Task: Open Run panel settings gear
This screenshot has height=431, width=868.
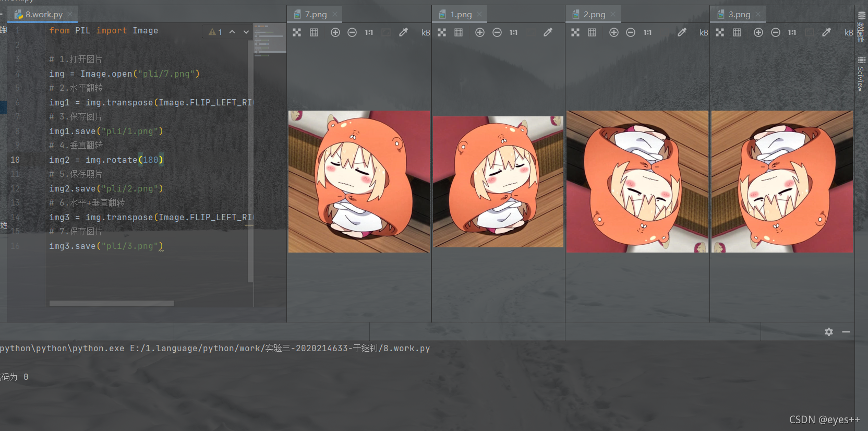Action: 829,332
